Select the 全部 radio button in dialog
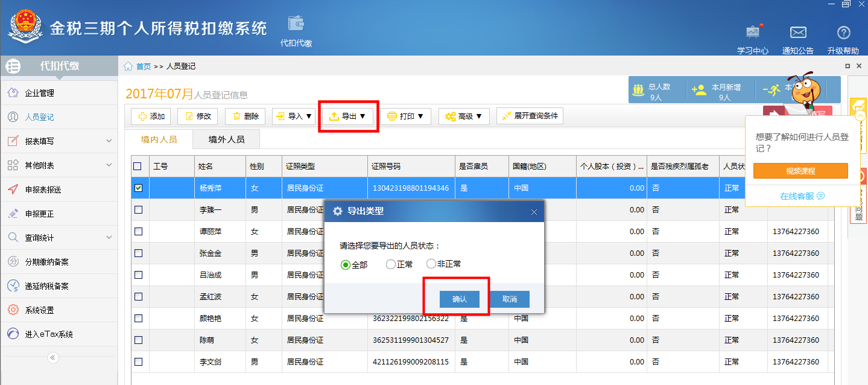 tap(346, 264)
